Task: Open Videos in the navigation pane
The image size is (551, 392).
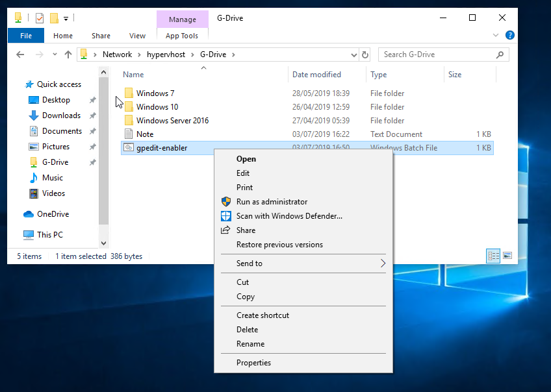Action: [x=53, y=193]
